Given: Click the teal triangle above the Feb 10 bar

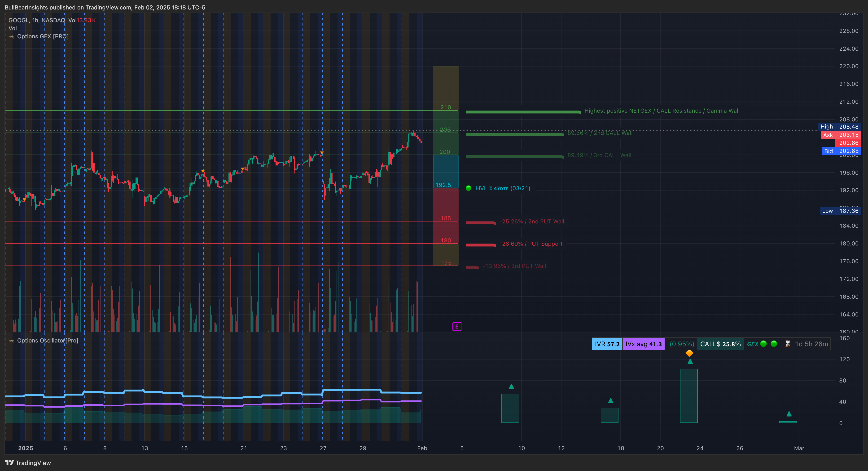Looking at the screenshot, I should click(511, 386).
